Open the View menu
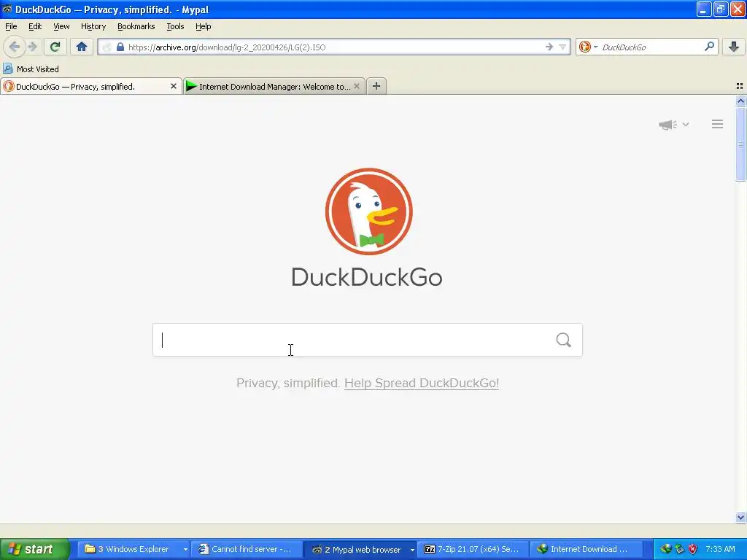 (61, 26)
